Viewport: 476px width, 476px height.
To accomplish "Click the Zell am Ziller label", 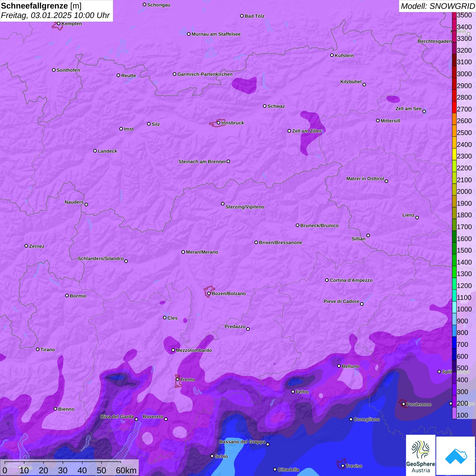I will 307,131.
